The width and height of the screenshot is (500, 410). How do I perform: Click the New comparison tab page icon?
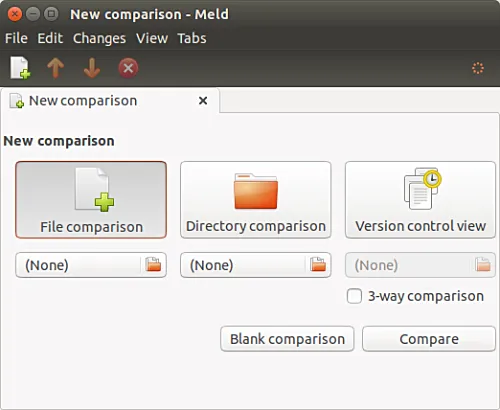click(17, 101)
